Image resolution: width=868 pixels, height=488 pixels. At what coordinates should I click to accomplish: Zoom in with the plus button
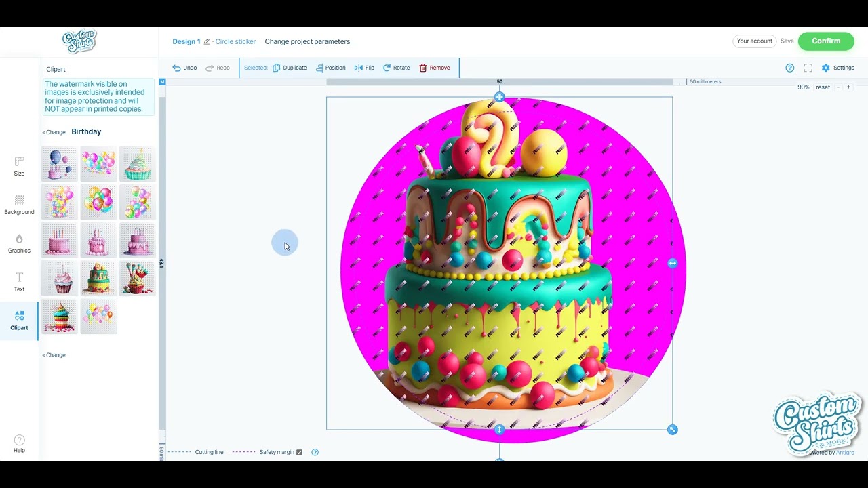848,87
